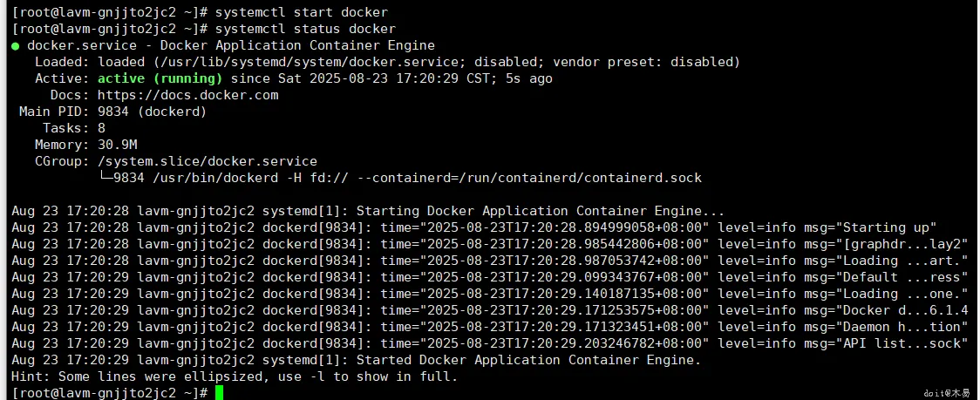The image size is (980, 400).
Task: Click the green docker.service status dot
Action: [16, 45]
